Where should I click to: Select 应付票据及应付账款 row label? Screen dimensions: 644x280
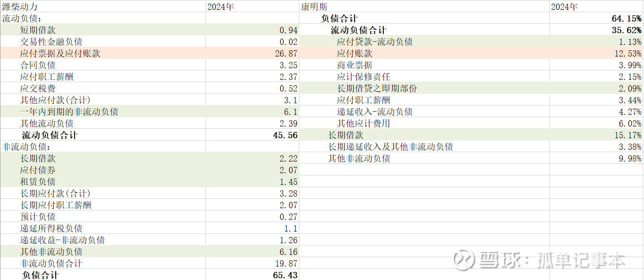tap(60, 53)
